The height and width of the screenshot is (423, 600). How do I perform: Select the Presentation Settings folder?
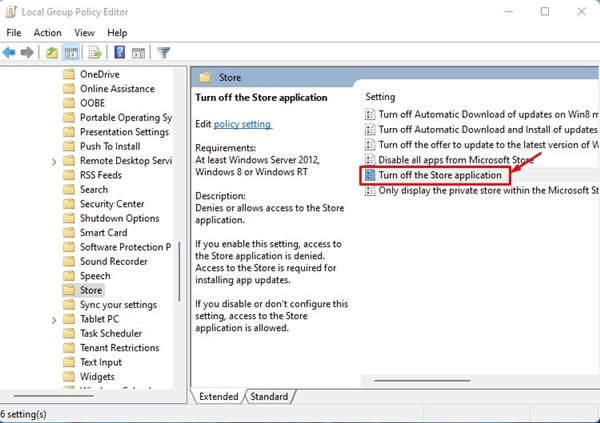pyautogui.click(x=124, y=132)
